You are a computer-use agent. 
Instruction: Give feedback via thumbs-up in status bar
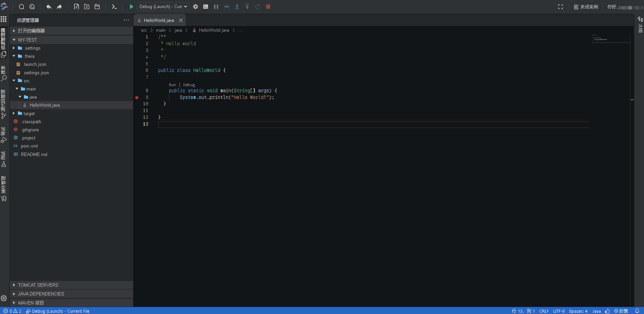pos(607,311)
